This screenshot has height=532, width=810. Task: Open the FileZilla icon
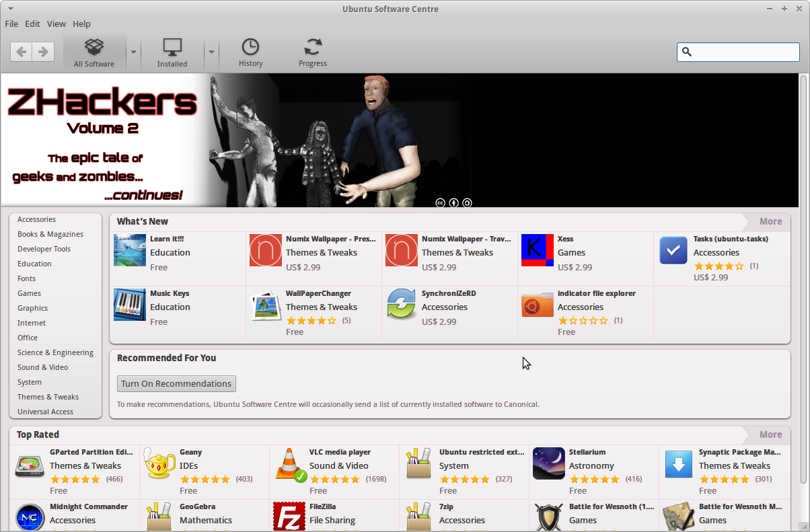coord(289,517)
